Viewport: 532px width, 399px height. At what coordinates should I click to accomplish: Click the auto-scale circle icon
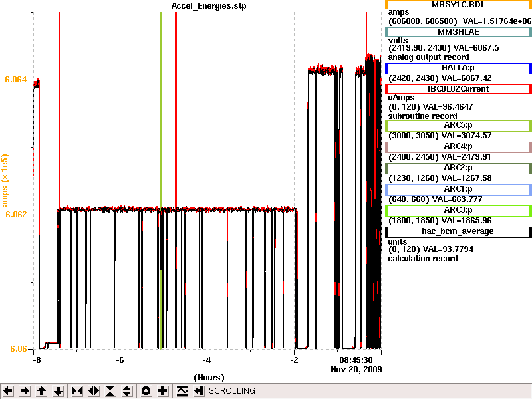click(146, 391)
